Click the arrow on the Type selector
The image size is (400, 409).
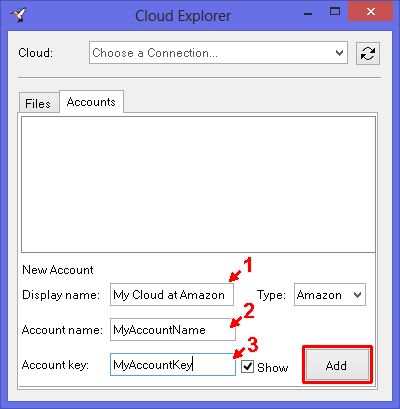[x=357, y=295]
